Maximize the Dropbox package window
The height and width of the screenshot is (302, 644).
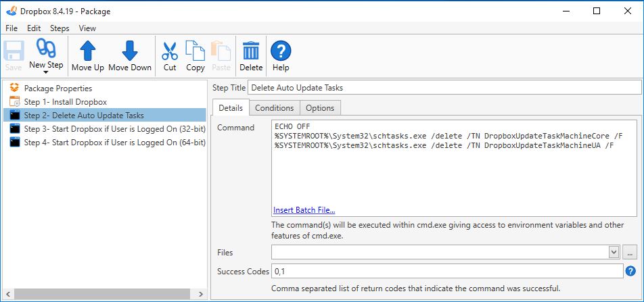[x=597, y=11]
